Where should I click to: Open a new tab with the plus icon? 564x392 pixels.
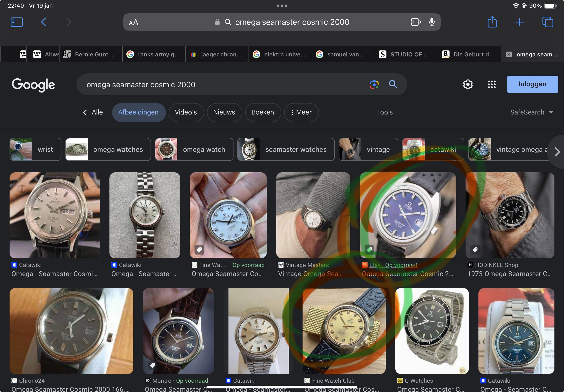pyautogui.click(x=519, y=22)
